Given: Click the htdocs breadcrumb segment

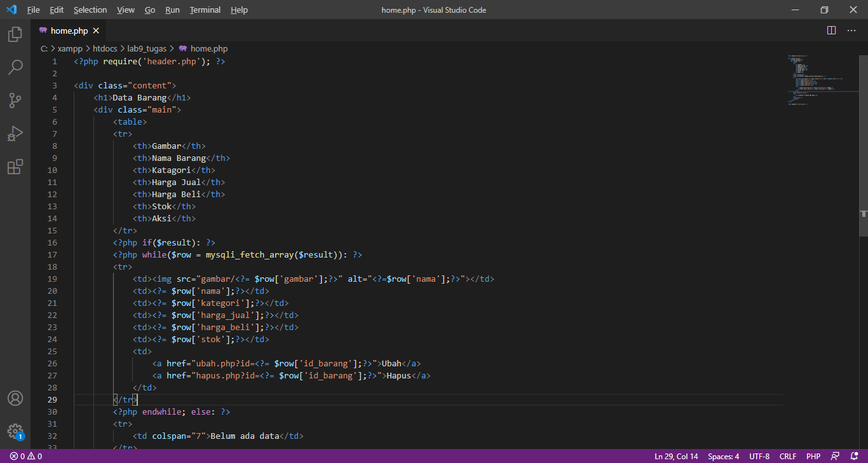Looking at the screenshot, I should click(105, 48).
